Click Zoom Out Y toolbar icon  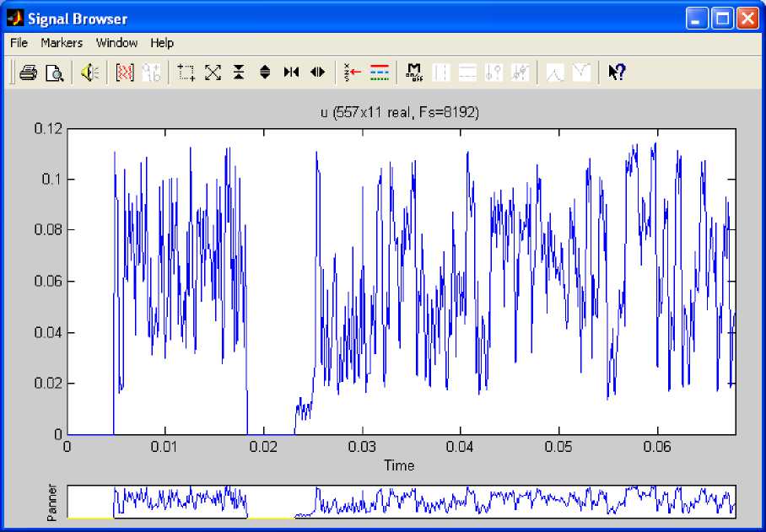coord(265,73)
